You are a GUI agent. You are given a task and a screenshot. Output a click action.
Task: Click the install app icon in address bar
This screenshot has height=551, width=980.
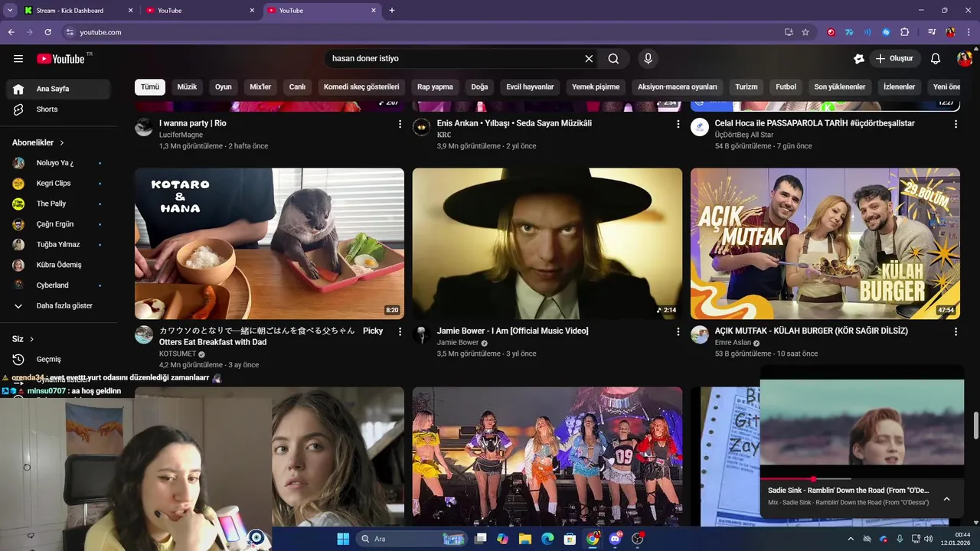tap(789, 32)
